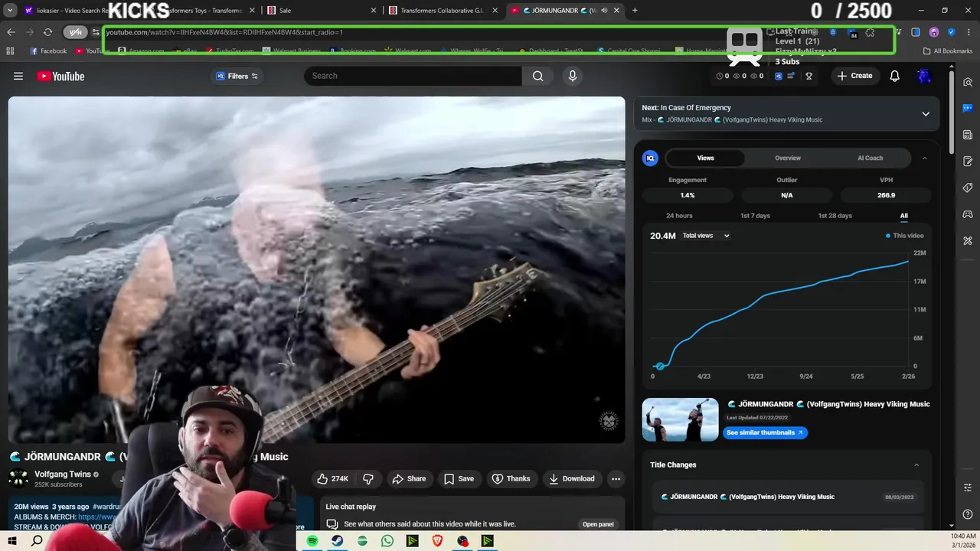Image resolution: width=980 pixels, height=551 pixels.
Task: Switch to the Overview tab
Action: 787,158
